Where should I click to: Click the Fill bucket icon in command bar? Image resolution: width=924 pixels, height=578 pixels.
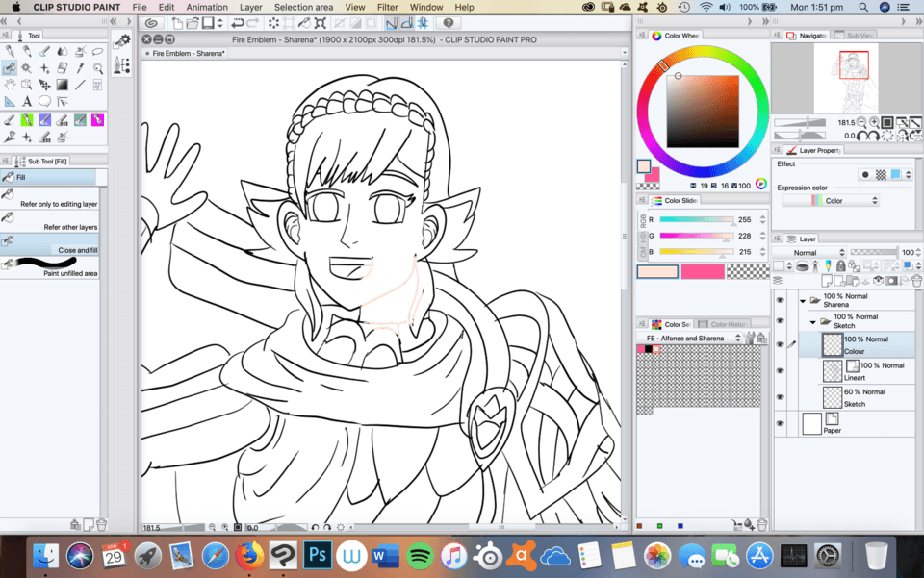(x=305, y=23)
